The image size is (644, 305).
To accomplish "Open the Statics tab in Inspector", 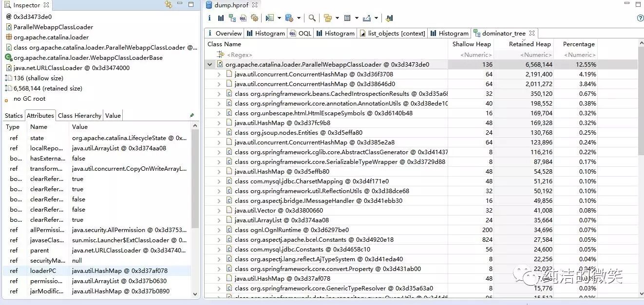I will tap(14, 115).
